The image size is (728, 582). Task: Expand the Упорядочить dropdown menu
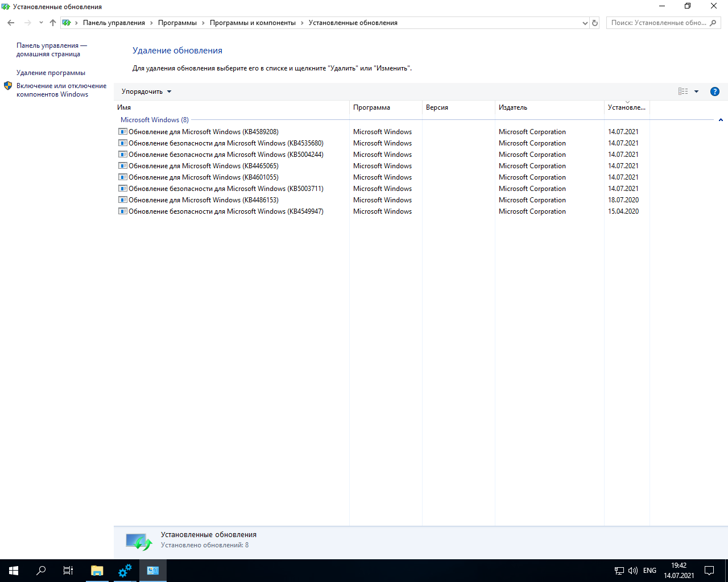pos(146,92)
